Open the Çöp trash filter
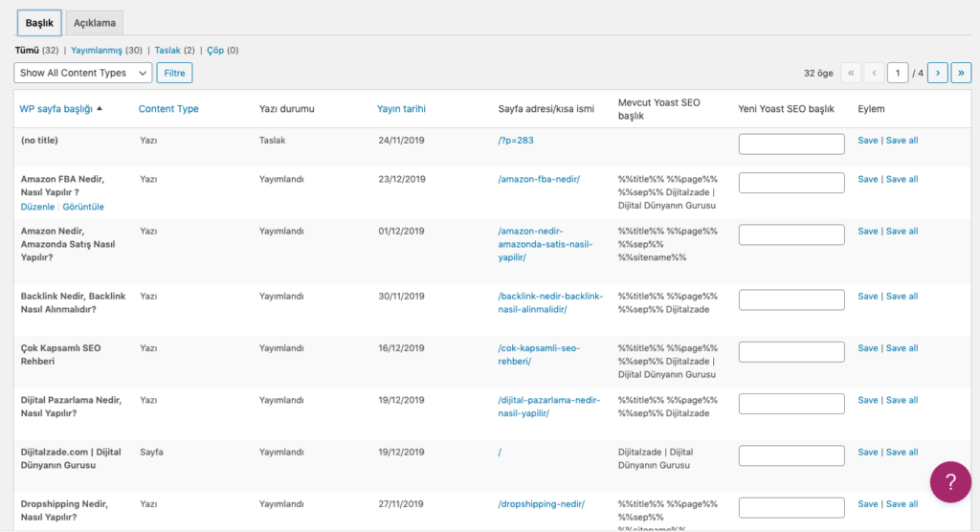Screen dimensions: 980x532 [215, 50]
